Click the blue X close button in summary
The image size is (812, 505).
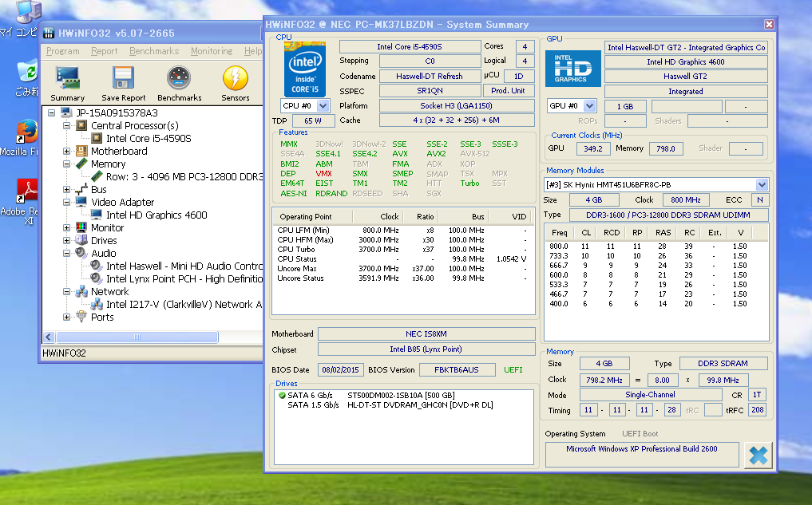pos(758,455)
